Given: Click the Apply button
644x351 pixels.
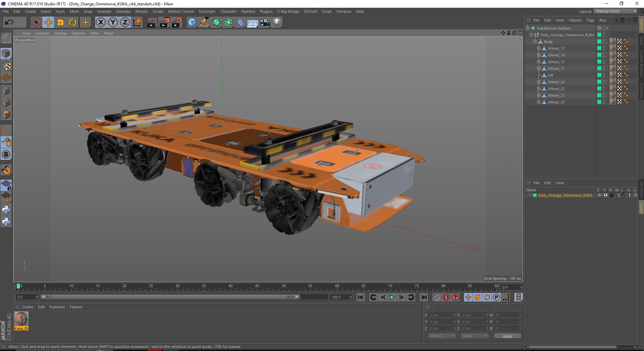Looking at the screenshot, I should (x=508, y=336).
